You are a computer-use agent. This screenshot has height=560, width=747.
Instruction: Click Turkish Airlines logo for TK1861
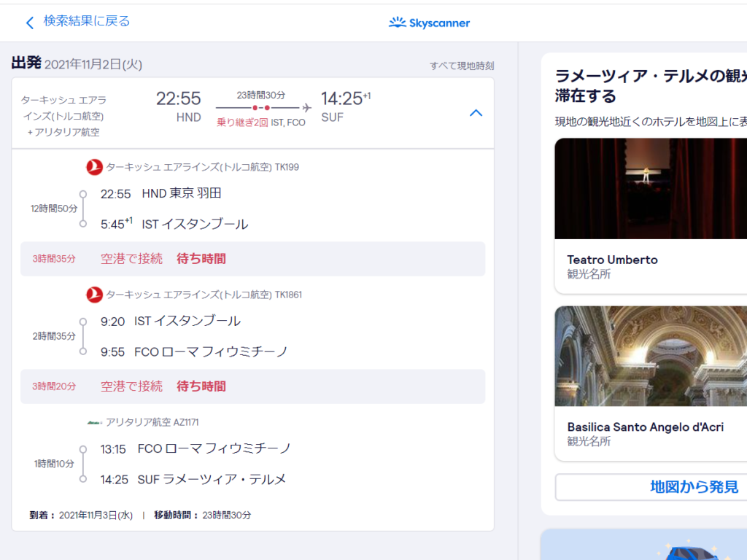(x=94, y=295)
